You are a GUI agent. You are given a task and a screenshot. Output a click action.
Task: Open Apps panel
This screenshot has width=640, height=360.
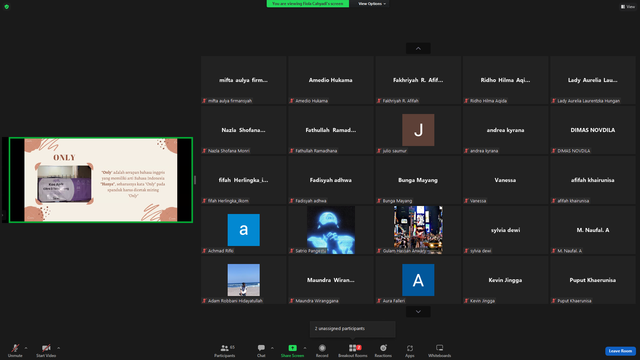point(410,351)
